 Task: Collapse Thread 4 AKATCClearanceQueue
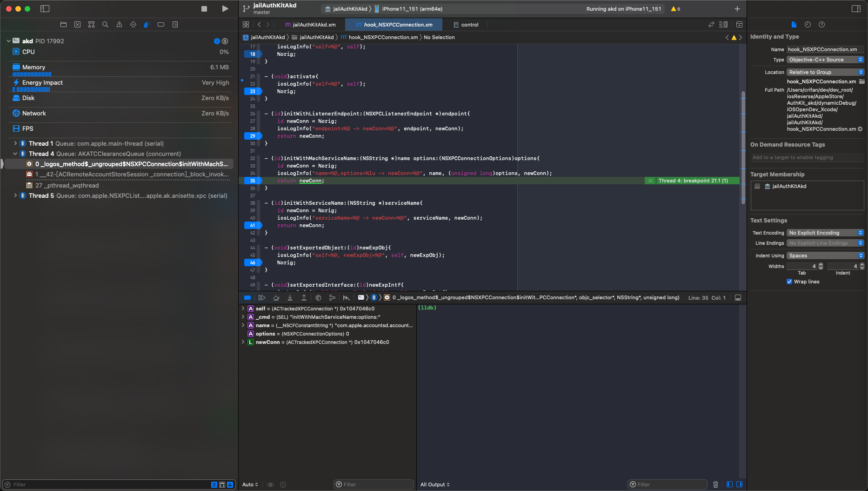pos(15,154)
